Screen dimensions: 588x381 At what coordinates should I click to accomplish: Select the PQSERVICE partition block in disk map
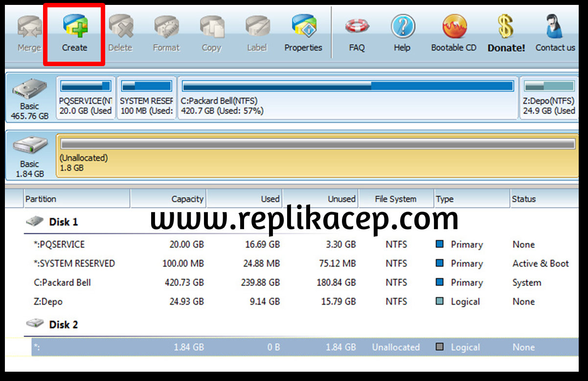86,98
